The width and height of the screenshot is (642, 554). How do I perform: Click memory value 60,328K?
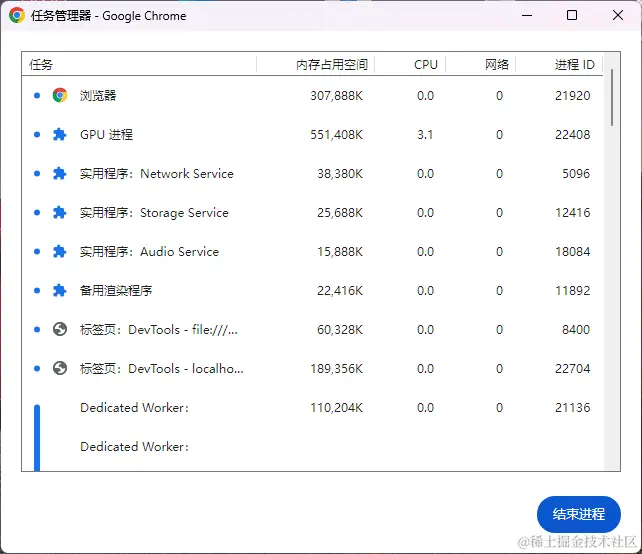pyautogui.click(x=340, y=330)
